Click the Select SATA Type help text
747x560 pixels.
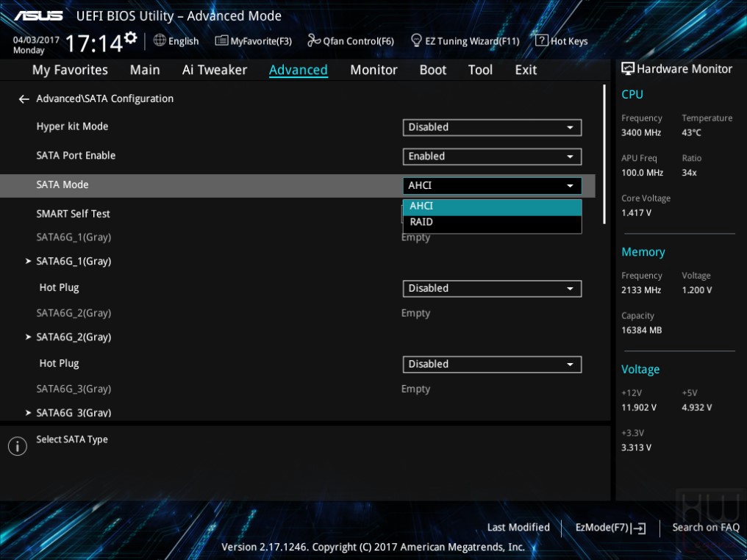72,439
